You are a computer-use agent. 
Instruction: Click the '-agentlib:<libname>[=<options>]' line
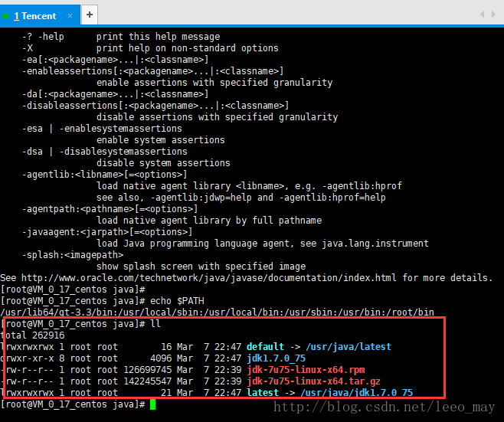tap(104, 175)
